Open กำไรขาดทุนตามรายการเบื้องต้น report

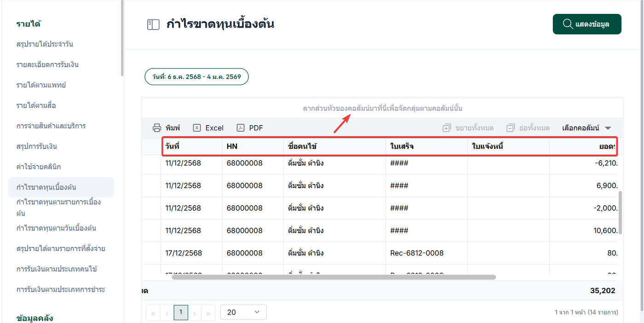click(x=58, y=208)
